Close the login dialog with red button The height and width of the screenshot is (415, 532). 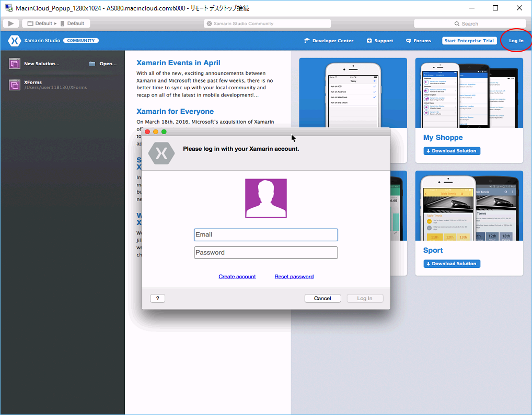pyautogui.click(x=147, y=132)
